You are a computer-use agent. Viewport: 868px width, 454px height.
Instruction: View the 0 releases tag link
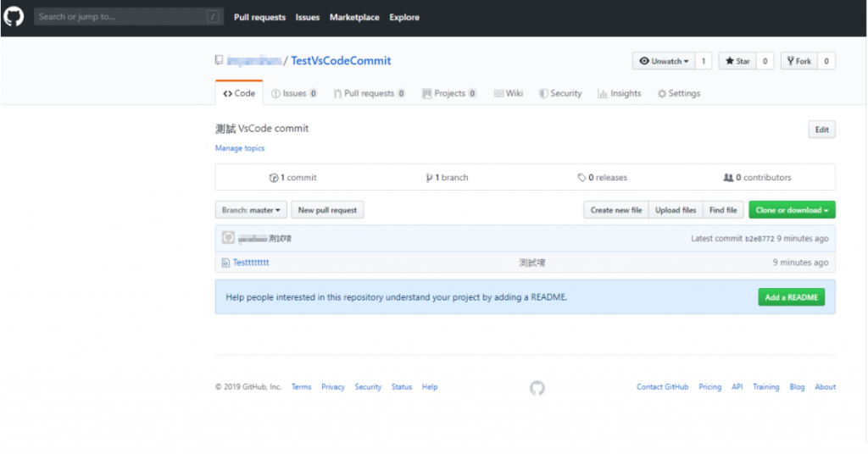point(603,178)
